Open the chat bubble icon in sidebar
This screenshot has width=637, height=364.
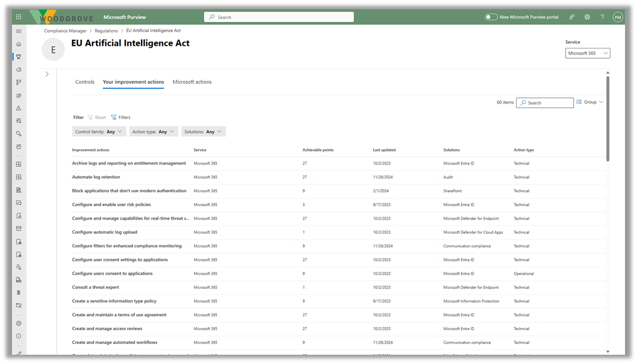pos(19,203)
